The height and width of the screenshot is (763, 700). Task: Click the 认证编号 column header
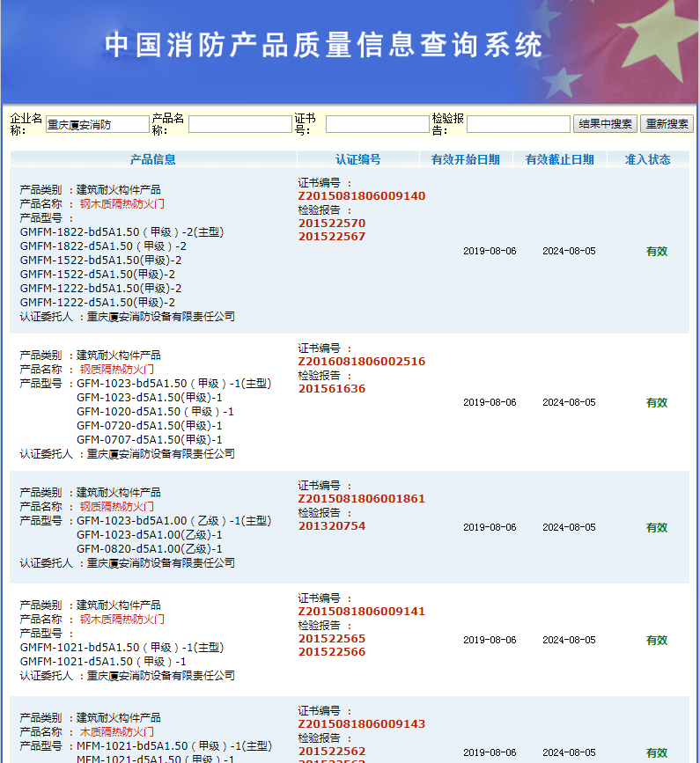[357, 159]
